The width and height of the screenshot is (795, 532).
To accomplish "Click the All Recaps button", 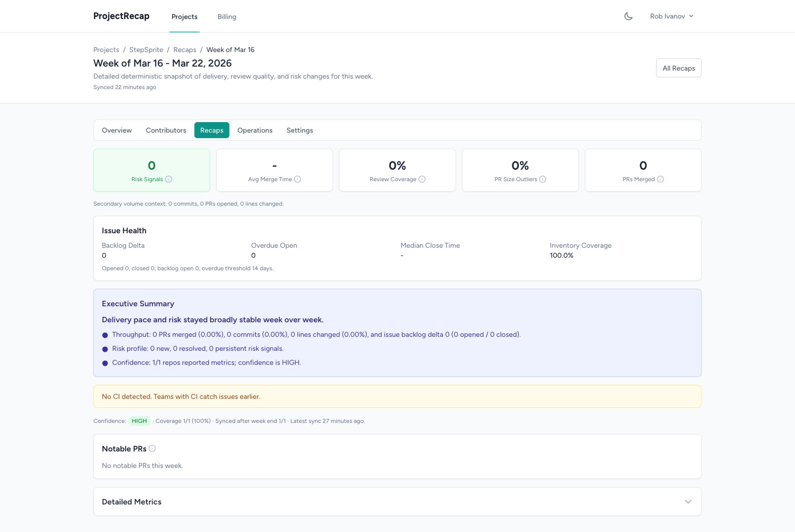I will (x=678, y=68).
